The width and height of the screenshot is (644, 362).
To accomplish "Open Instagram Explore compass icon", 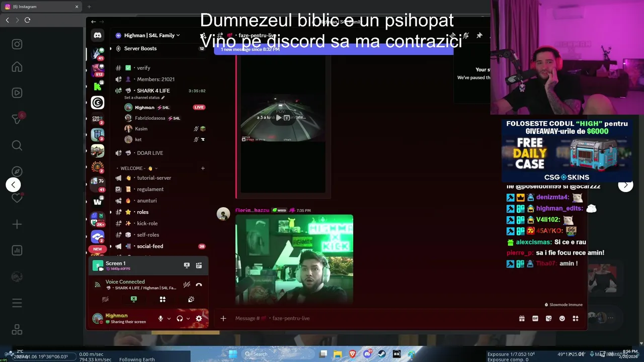I will 17,171.
